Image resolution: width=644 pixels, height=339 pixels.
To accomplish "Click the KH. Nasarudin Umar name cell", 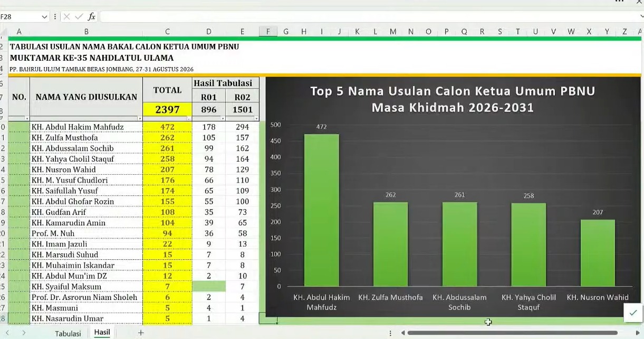I will (x=86, y=318).
